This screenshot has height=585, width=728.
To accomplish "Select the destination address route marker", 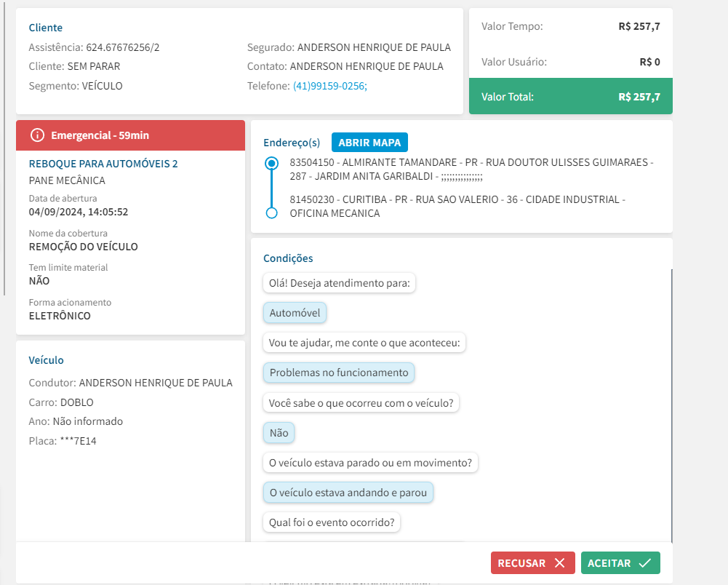I will click(x=272, y=213).
